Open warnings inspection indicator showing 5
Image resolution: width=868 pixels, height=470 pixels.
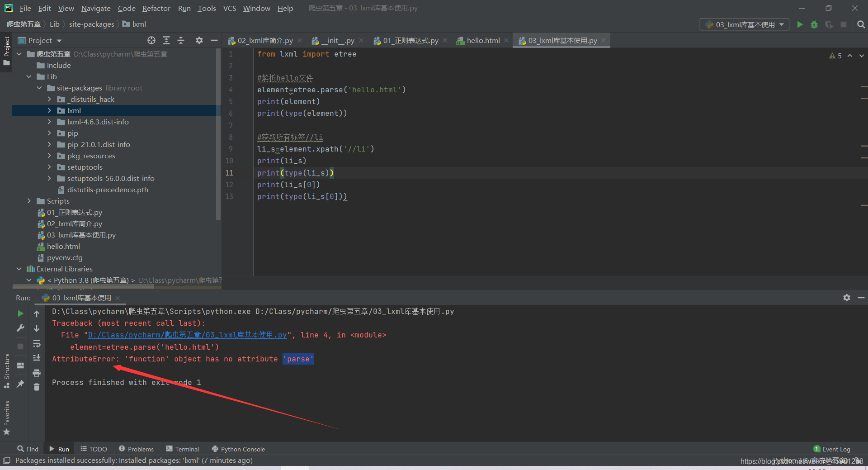click(x=835, y=56)
